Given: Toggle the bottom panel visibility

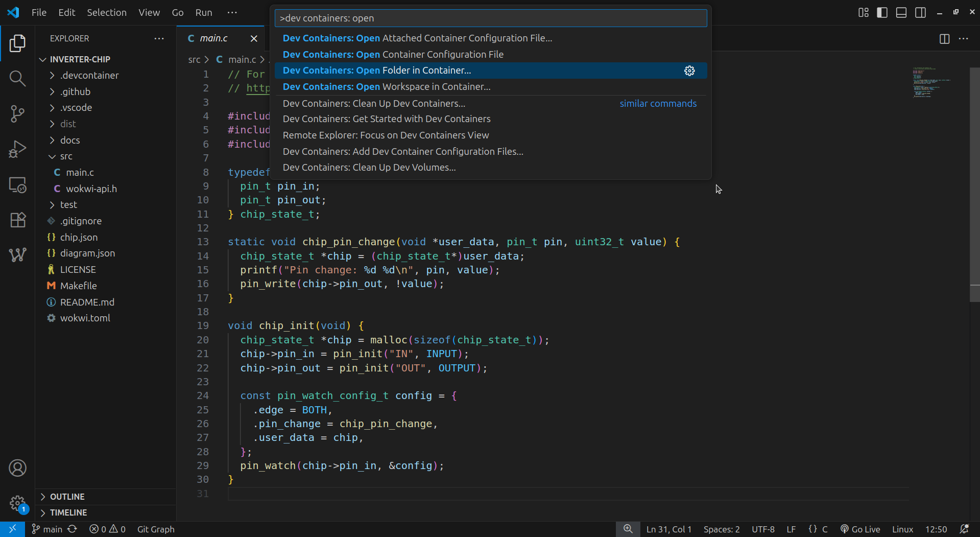Looking at the screenshot, I should [x=901, y=12].
